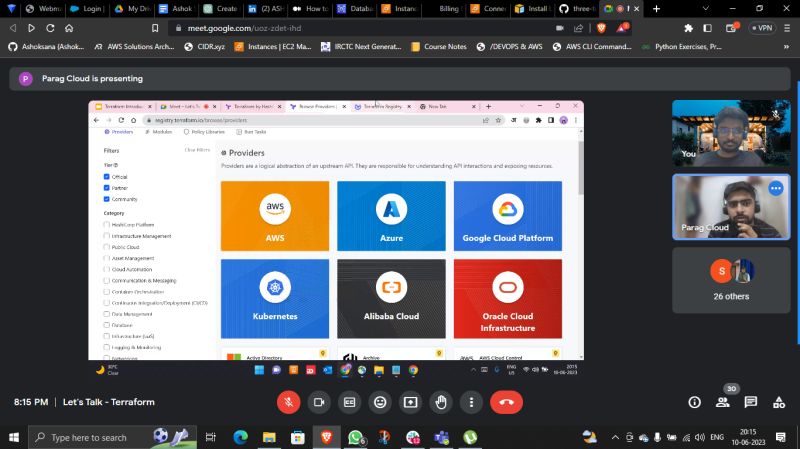Open a new browser tab
The image size is (800, 449).
[656, 9]
